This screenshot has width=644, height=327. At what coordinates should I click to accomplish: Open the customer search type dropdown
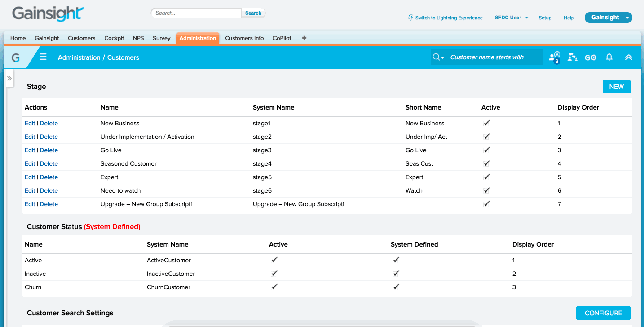tap(438, 57)
